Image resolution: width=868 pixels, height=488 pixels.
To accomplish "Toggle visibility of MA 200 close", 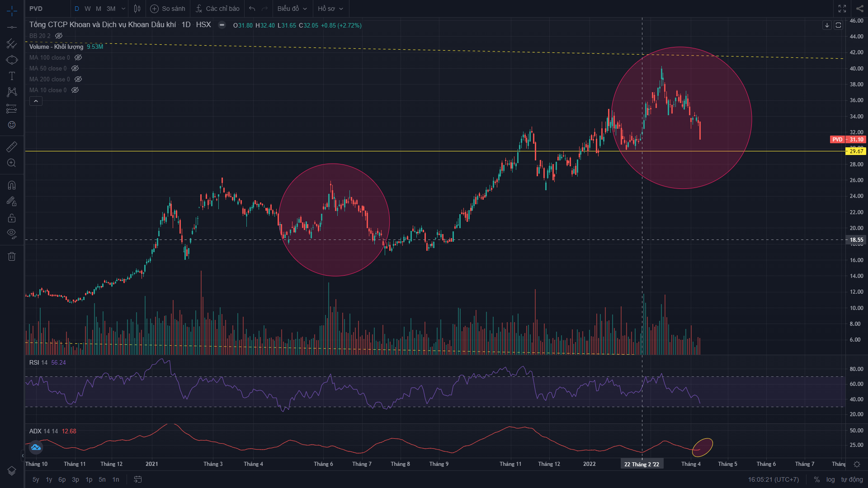I will pos(78,79).
